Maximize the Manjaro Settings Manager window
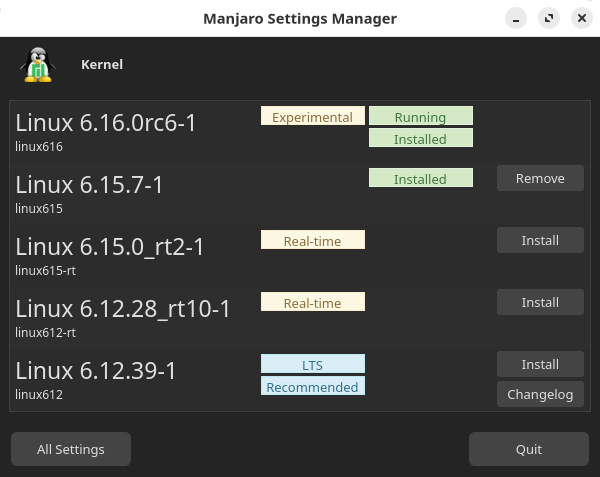 pyautogui.click(x=549, y=18)
